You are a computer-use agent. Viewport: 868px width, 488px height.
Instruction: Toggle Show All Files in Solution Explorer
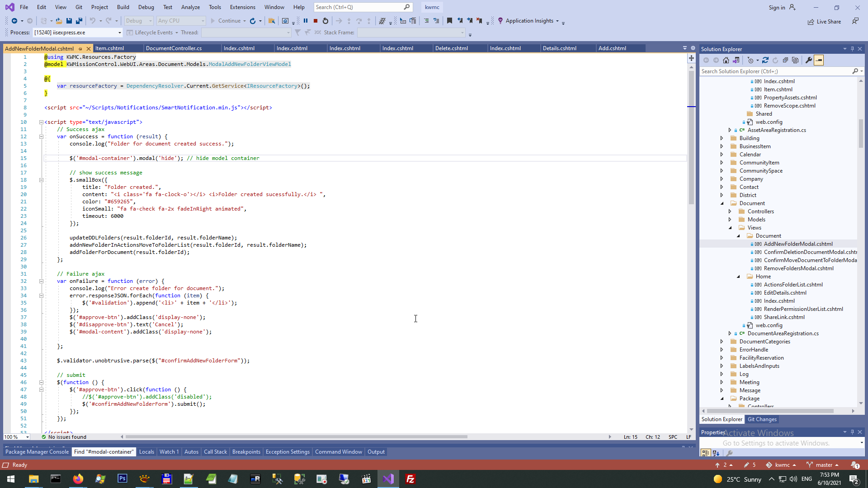click(x=795, y=60)
